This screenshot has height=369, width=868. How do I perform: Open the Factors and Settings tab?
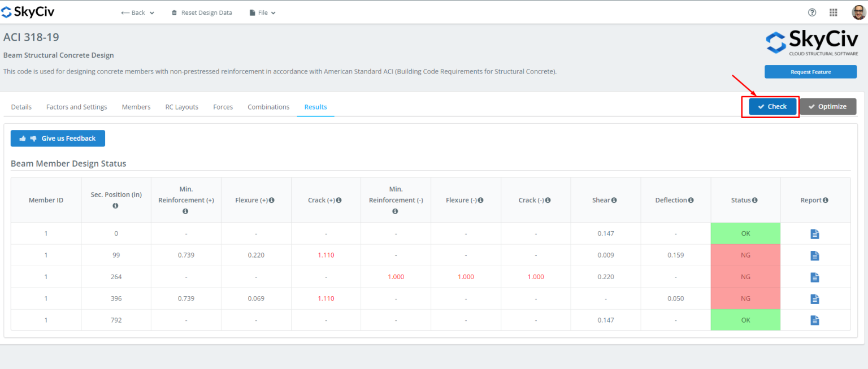(76, 107)
